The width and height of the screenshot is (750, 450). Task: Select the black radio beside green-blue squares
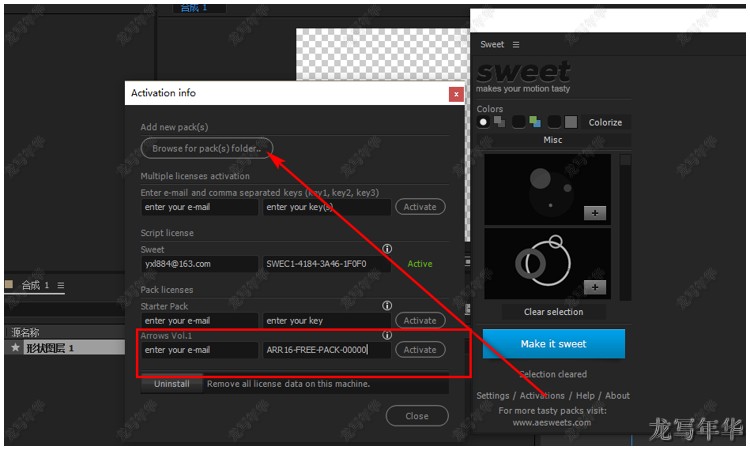click(518, 122)
